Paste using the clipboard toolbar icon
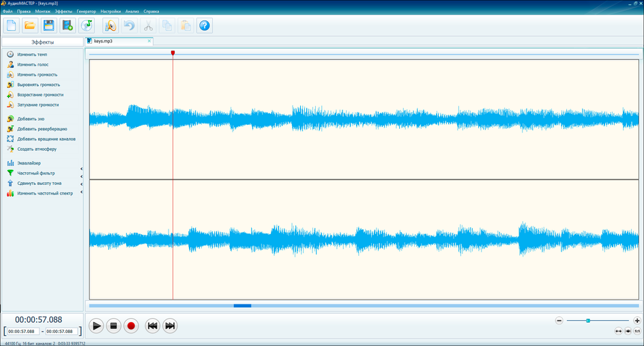644x346 pixels. tap(186, 26)
